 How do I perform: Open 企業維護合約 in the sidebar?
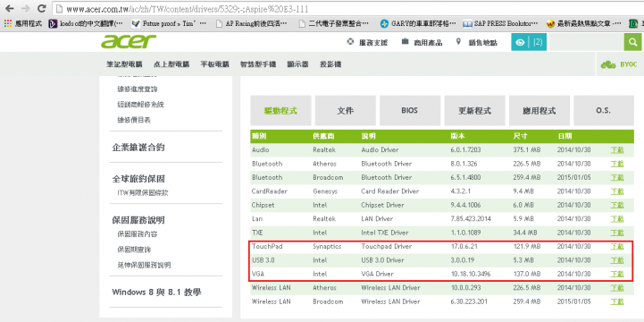[138, 148]
